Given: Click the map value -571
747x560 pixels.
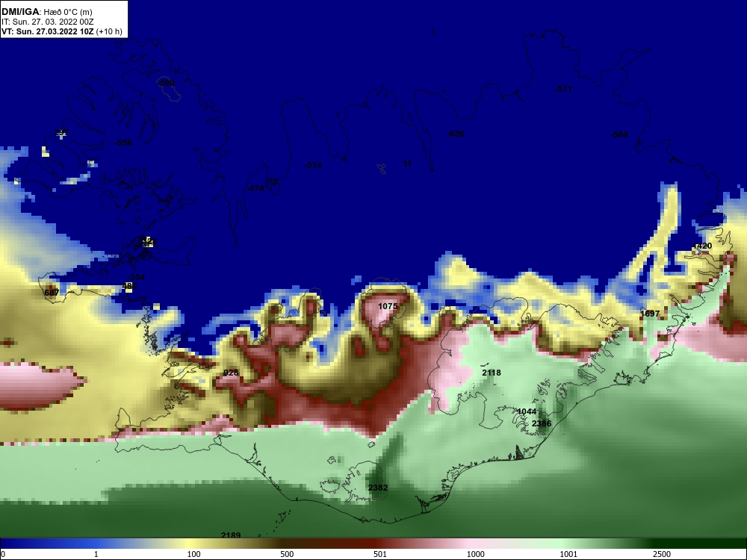Looking at the screenshot, I should point(563,89).
